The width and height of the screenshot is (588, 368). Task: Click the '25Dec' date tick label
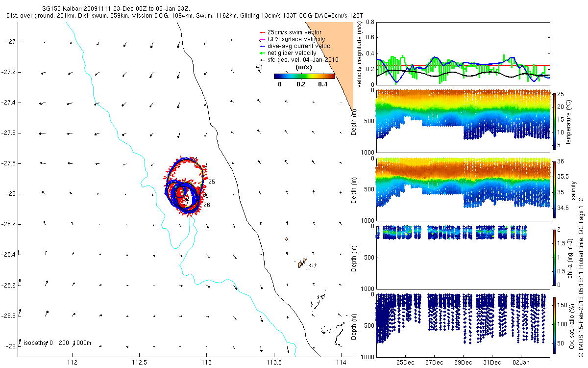[x=406, y=363]
